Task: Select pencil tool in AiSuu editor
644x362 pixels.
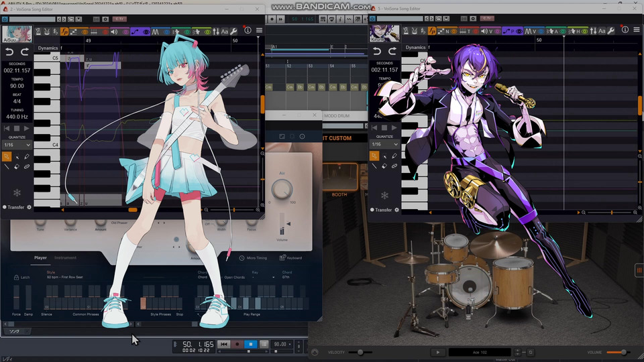Action: point(27,156)
